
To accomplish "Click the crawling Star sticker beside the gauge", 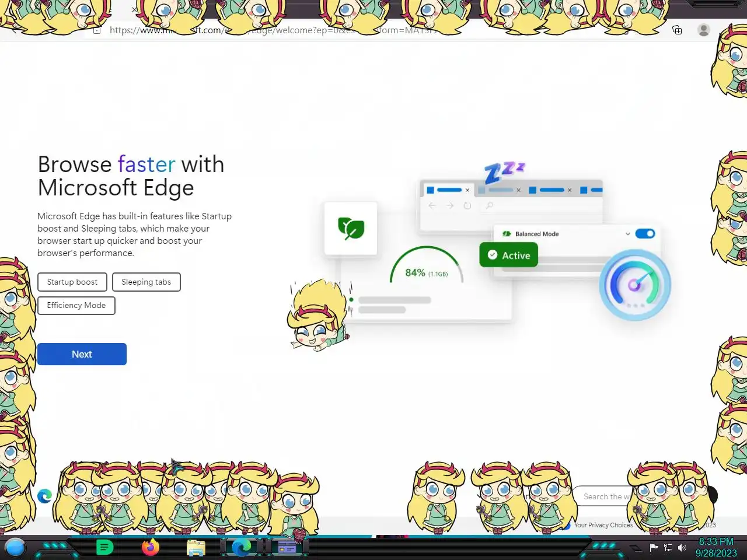I will pos(320,315).
